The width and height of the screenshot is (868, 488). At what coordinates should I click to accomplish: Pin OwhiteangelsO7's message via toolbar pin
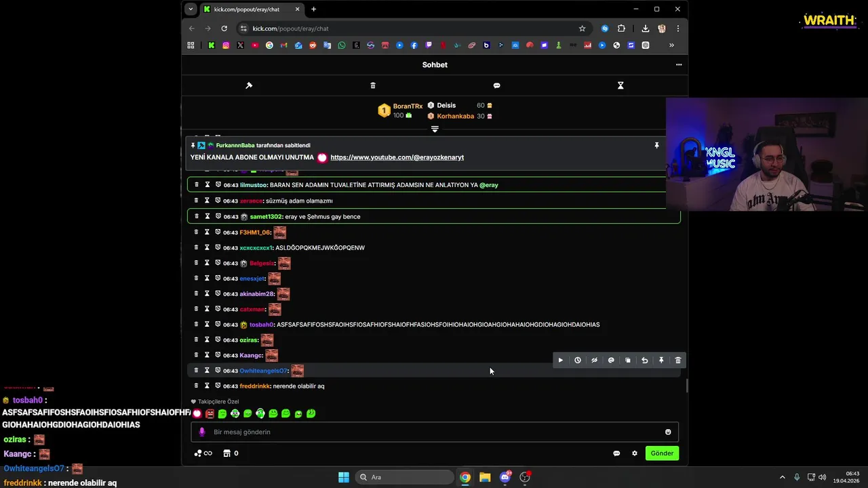point(661,361)
